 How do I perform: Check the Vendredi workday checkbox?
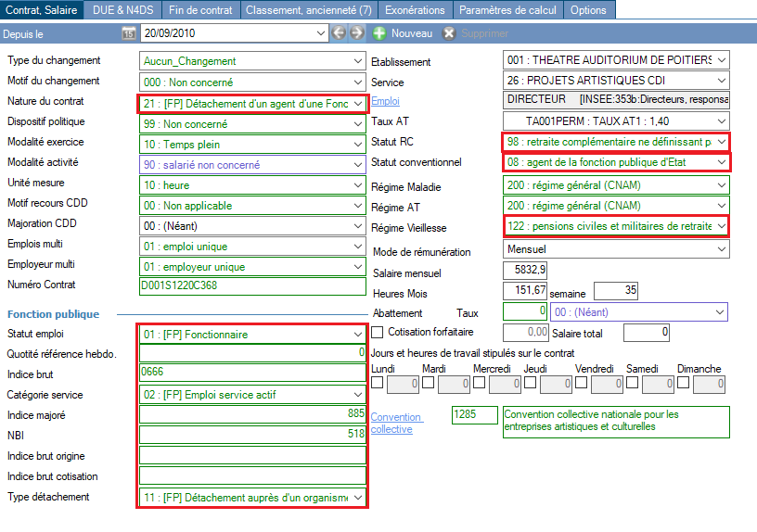[580, 383]
